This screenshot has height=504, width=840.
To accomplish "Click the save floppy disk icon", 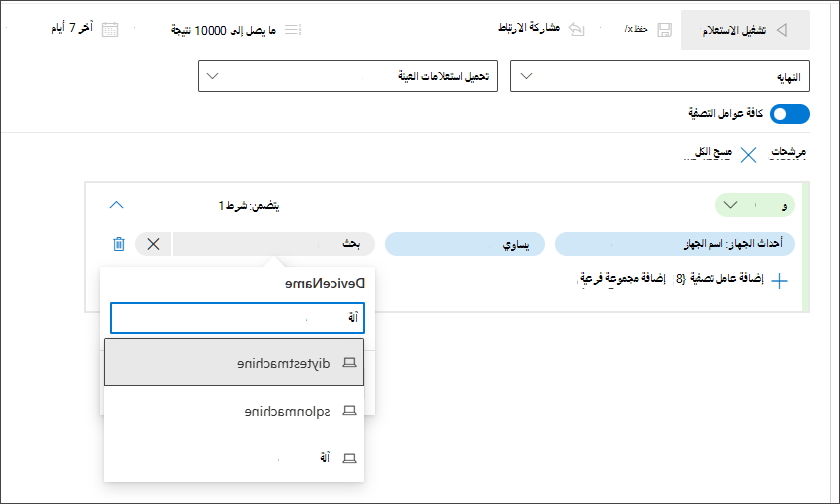I will click(664, 30).
